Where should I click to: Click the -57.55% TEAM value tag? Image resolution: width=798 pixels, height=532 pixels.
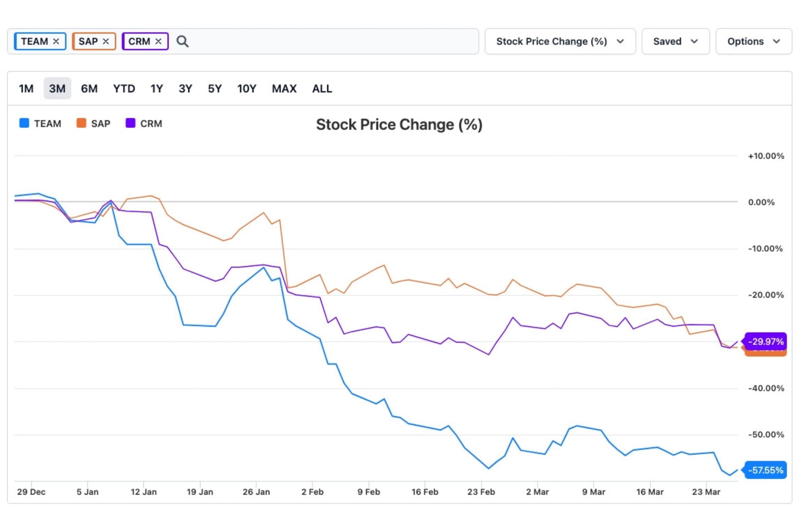click(x=766, y=470)
